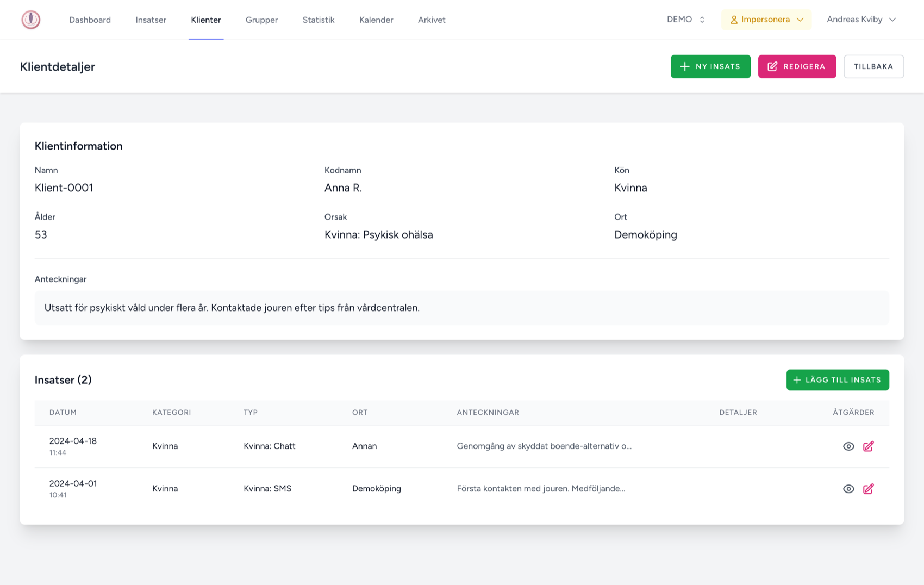Go to the Dashboard tab
The image size is (924, 585).
tap(90, 20)
